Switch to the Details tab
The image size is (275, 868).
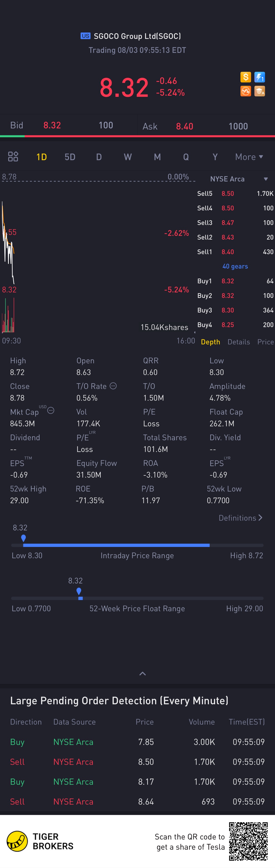point(239,342)
